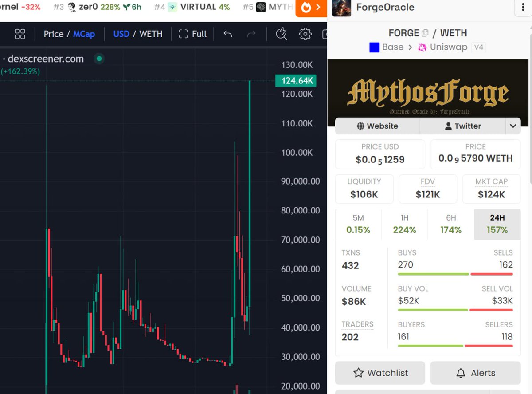Open the project Website link
532x394 pixels.
(377, 126)
